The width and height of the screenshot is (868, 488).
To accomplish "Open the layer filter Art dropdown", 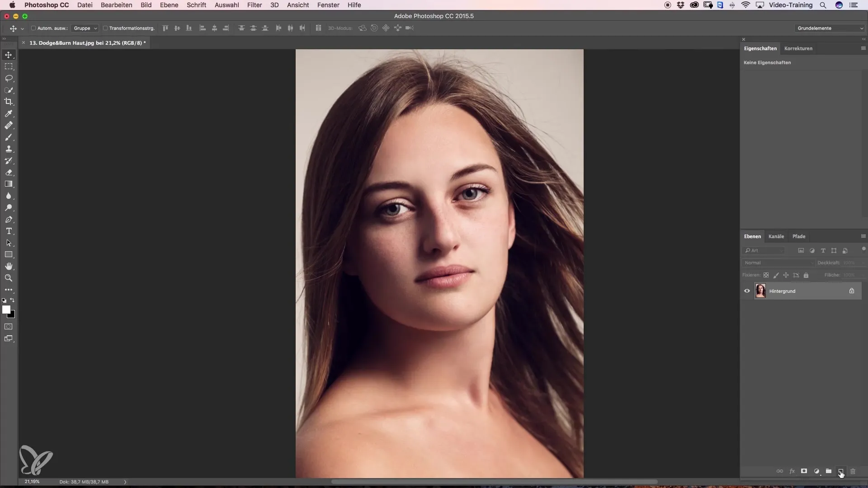I will pyautogui.click(x=764, y=250).
